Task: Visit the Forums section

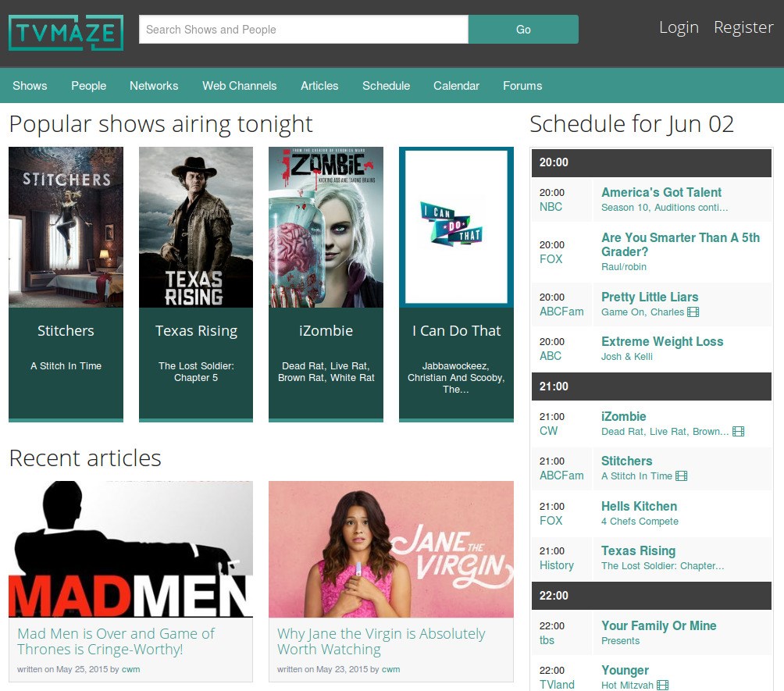Action: tap(522, 86)
